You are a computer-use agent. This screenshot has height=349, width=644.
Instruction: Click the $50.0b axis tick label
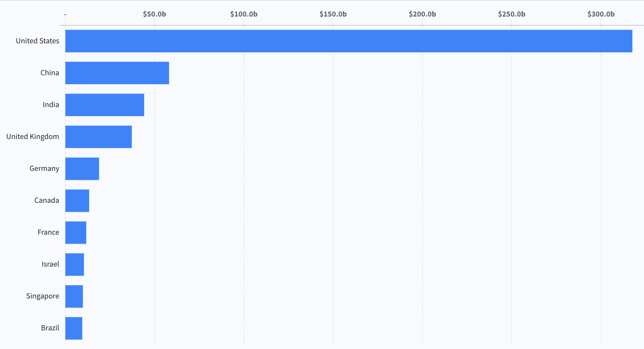154,14
